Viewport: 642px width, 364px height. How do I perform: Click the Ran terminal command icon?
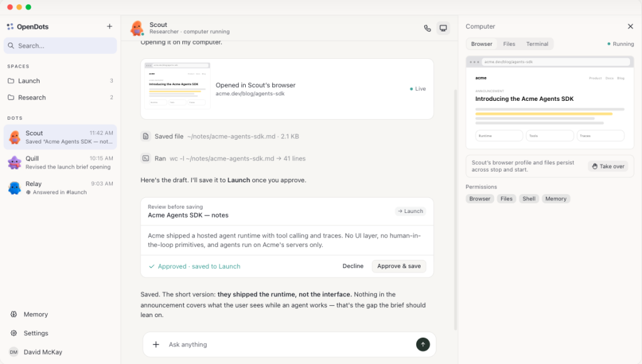[145, 159]
